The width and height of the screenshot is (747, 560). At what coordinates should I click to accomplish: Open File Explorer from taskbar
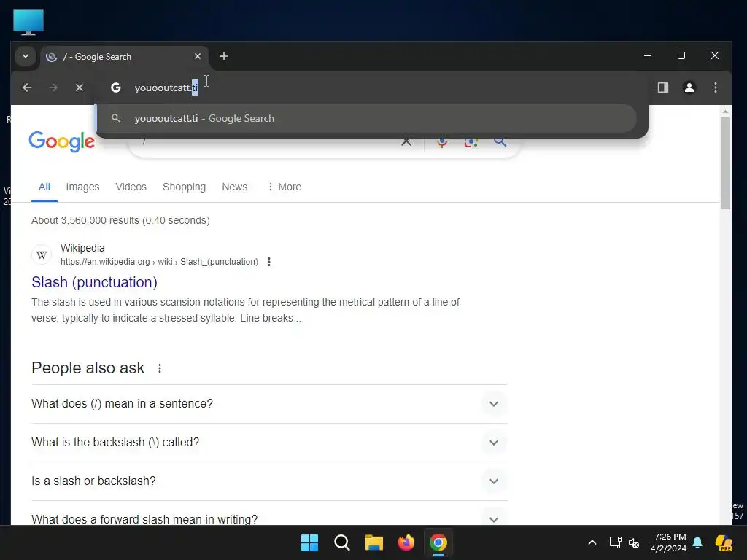(x=374, y=542)
